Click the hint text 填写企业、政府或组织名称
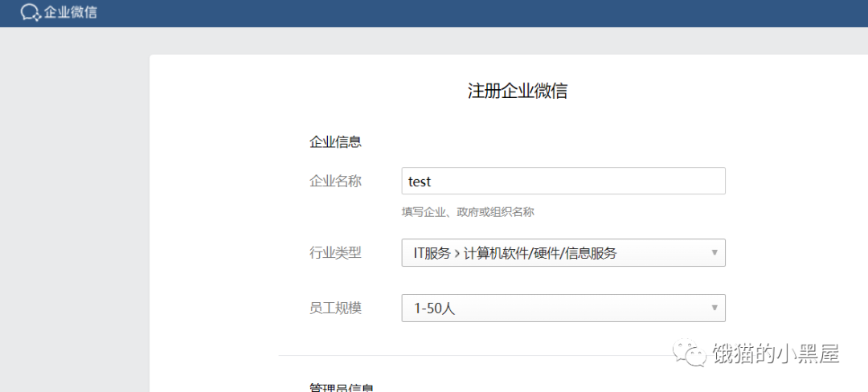868x392 pixels. (467, 212)
